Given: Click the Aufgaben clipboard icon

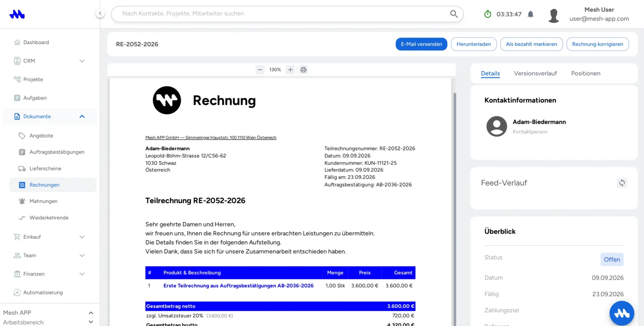Looking at the screenshot, I should (x=17, y=98).
